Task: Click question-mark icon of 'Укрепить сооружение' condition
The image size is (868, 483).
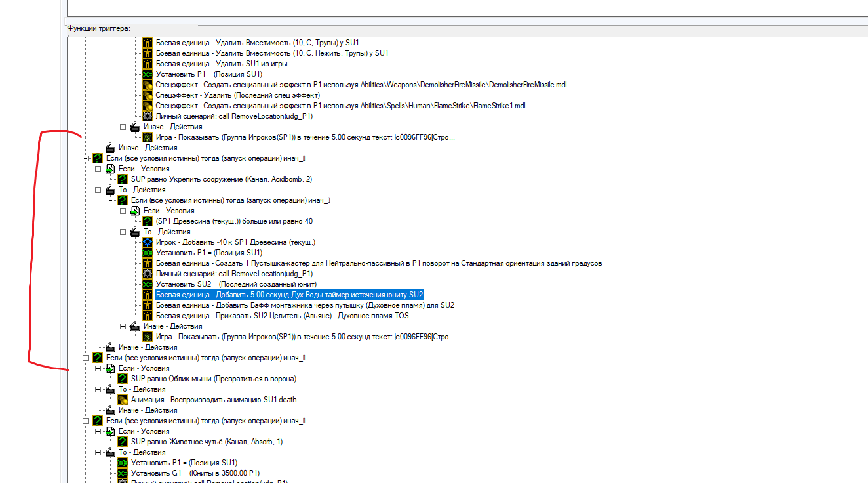Action: (x=123, y=179)
